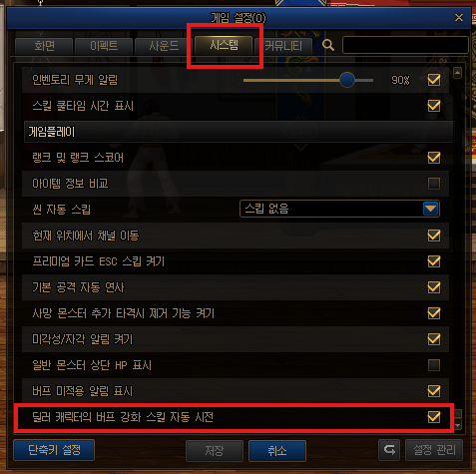
Task: Click the scrollbar up arrow
Action: point(458,73)
